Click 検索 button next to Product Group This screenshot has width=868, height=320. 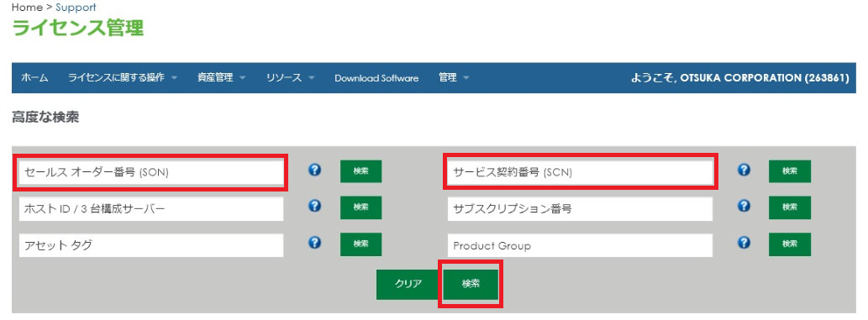click(789, 244)
